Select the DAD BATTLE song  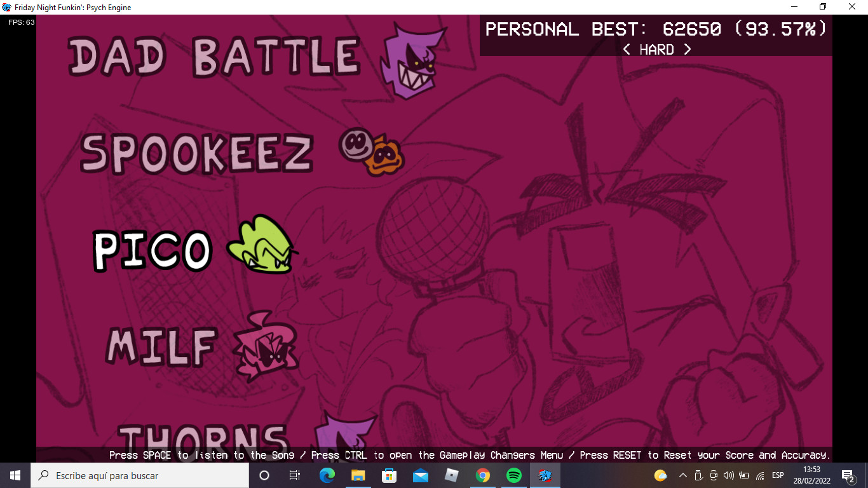click(x=214, y=57)
